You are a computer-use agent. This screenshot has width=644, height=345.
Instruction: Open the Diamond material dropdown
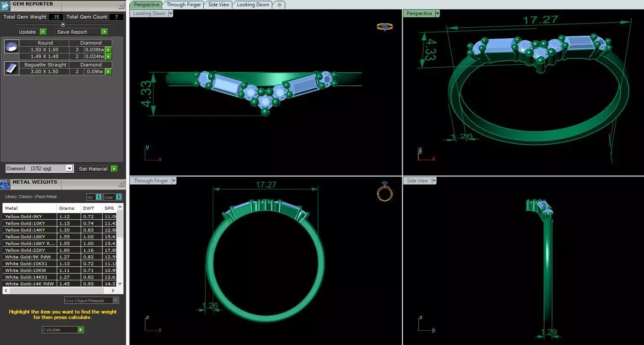(x=69, y=169)
